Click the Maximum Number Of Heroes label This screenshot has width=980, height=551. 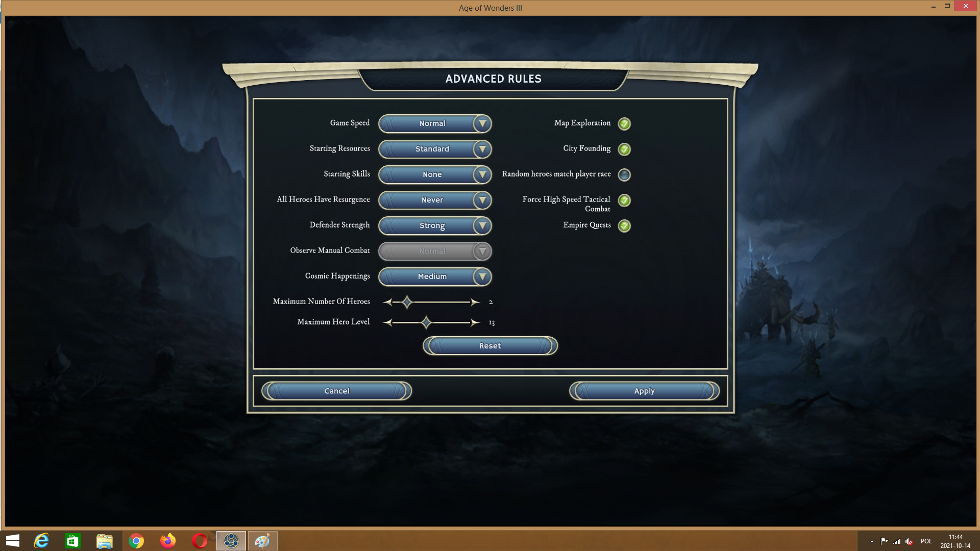click(x=321, y=302)
